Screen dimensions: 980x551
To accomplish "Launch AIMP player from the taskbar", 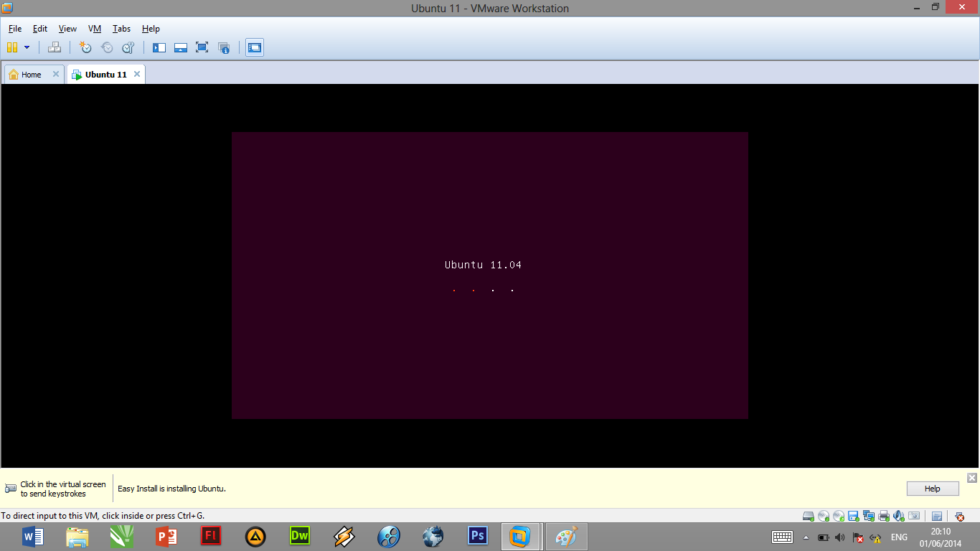I will [x=255, y=537].
